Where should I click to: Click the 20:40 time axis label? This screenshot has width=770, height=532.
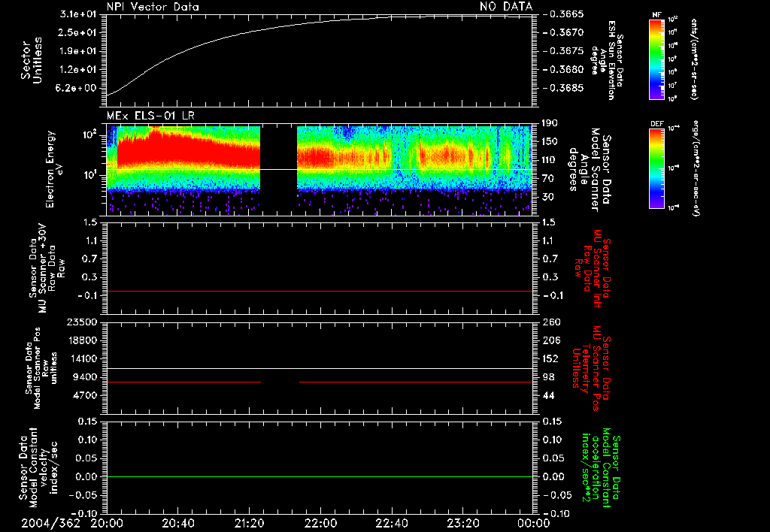click(x=178, y=523)
